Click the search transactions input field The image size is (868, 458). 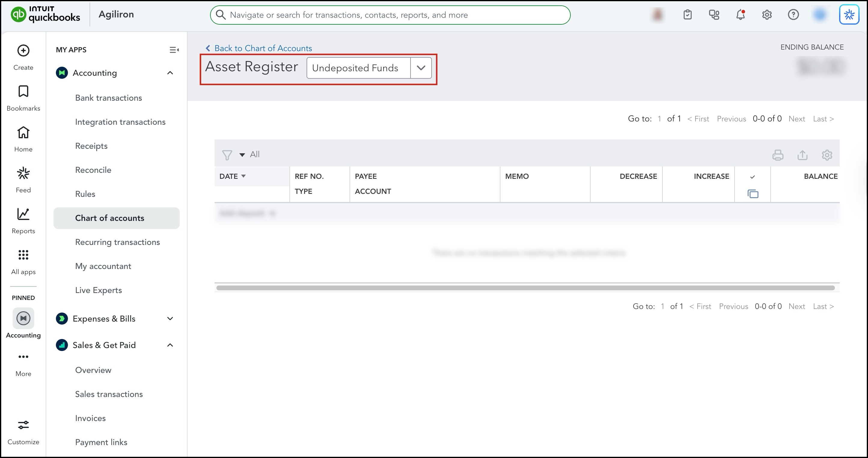(x=391, y=15)
